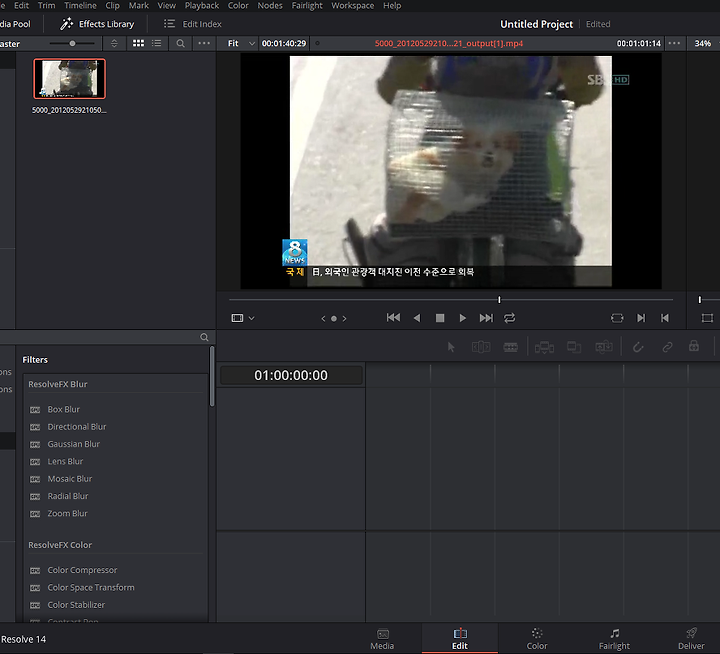Open the media pool sort order control
This screenshot has width=720, height=654.
114,43
